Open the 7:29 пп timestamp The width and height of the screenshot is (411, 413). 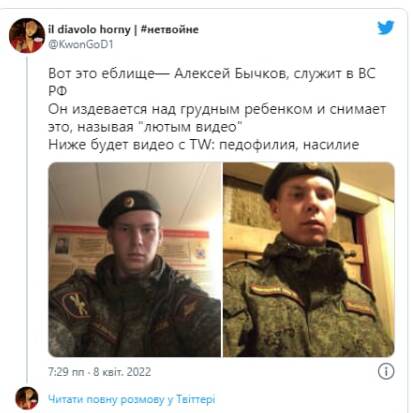click(x=66, y=372)
